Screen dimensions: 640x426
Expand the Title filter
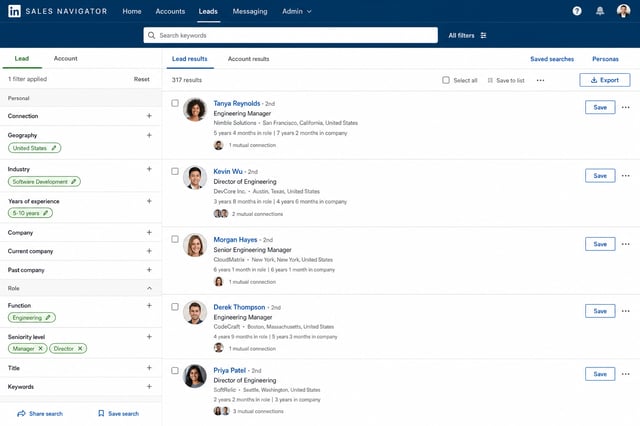point(149,368)
